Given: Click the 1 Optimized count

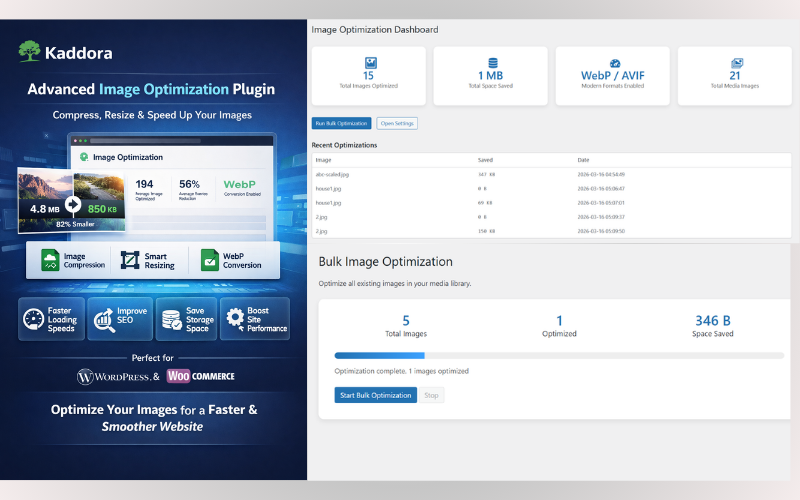Looking at the screenshot, I should pyautogui.click(x=559, y=321).
